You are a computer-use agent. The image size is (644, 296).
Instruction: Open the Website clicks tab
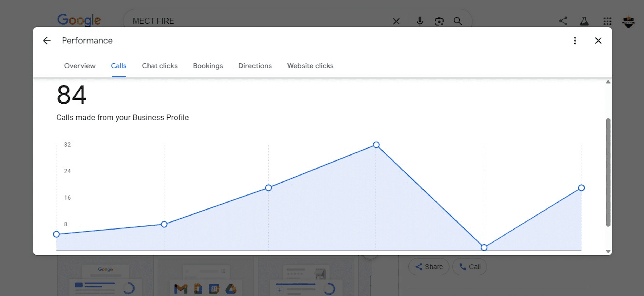[310, 66]
